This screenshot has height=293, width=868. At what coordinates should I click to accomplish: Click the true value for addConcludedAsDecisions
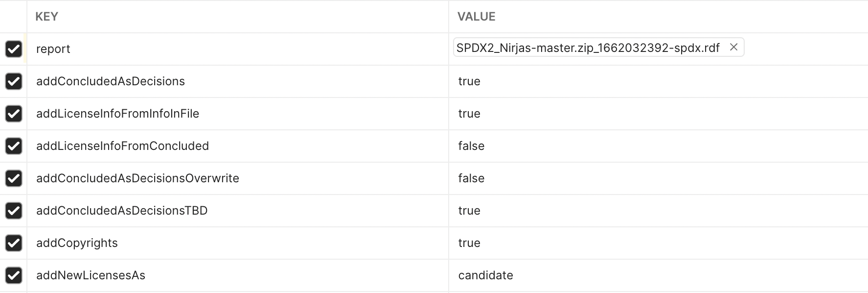click(469, 81)
